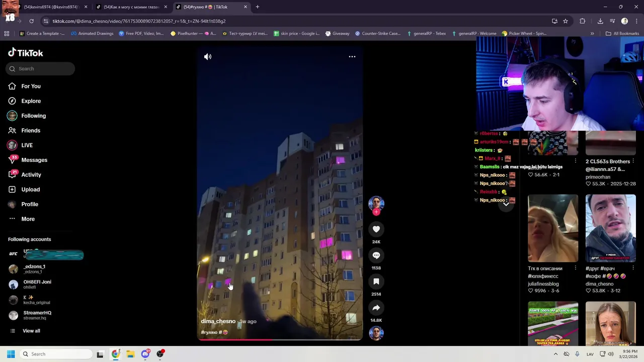Viewport: 644px width, 362px height.
Task: Open Chrome apps grid icon
Action: click(x=7, y=34)
